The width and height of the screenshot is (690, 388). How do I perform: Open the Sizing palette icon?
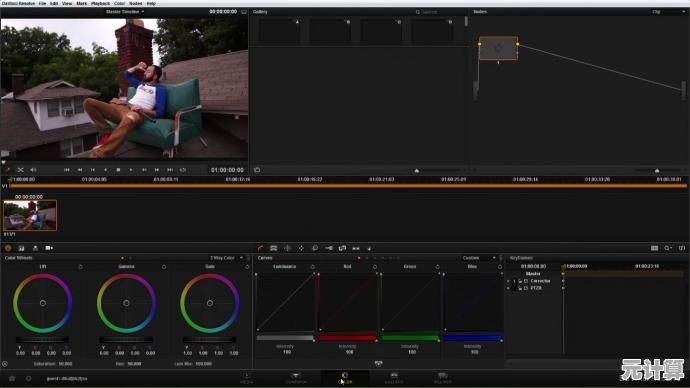click(342, 248)
